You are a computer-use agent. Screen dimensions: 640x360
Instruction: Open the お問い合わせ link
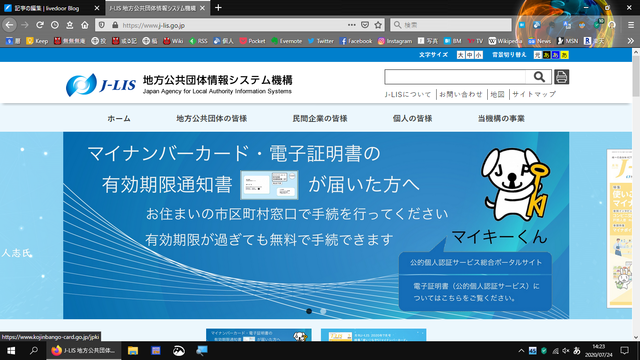(461, 94)
